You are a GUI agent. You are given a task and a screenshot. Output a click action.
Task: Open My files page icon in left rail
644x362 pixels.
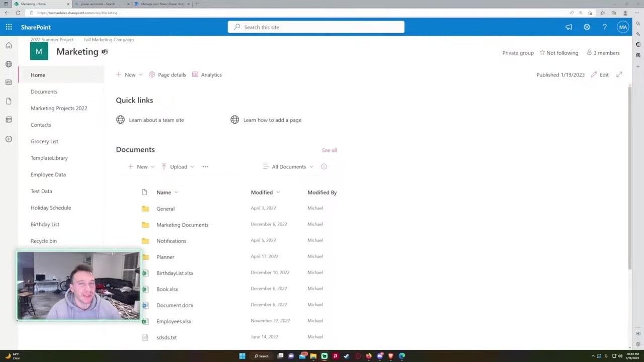coord(9,101)
